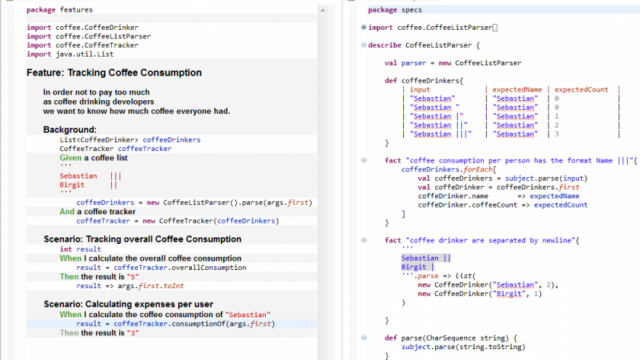
Task: Click the 'package specs' line
Action: [x=395, y=10]
